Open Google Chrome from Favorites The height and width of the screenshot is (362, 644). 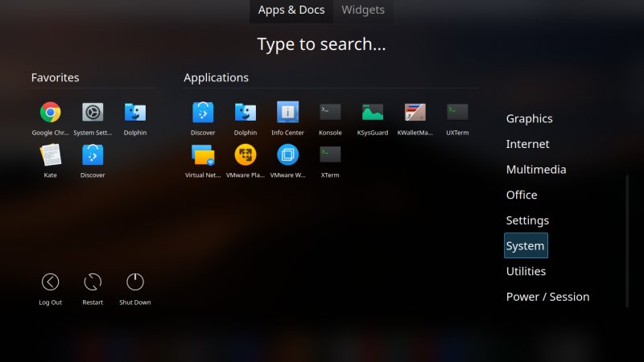pos(50,113)
